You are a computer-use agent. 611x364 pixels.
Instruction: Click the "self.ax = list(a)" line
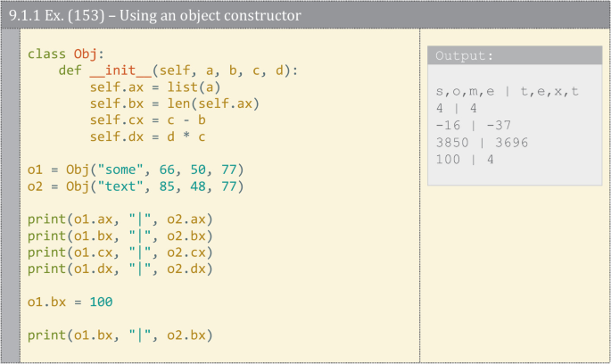point(154,87)
